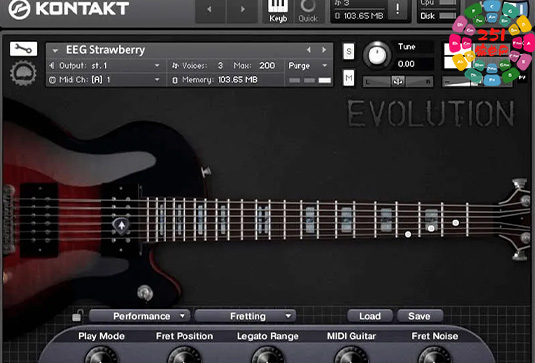The width and height of the screenshot is (535, 363).
Task: Mute the instrument with M button
Action: [348, 78]
